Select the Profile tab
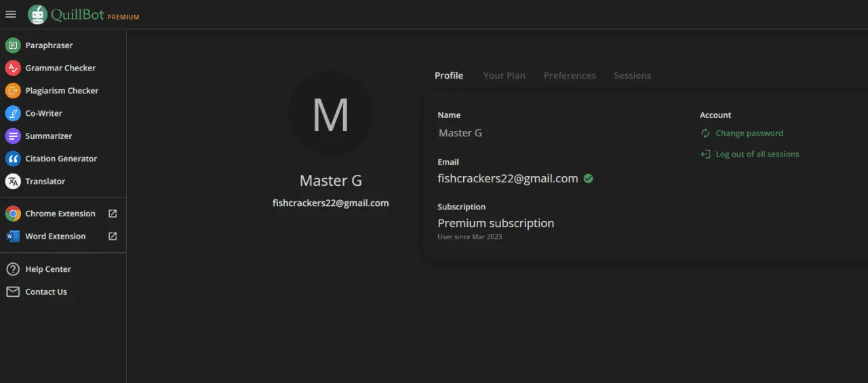The width and height of the screenshot is (868, 383). (x=449, y=75)
